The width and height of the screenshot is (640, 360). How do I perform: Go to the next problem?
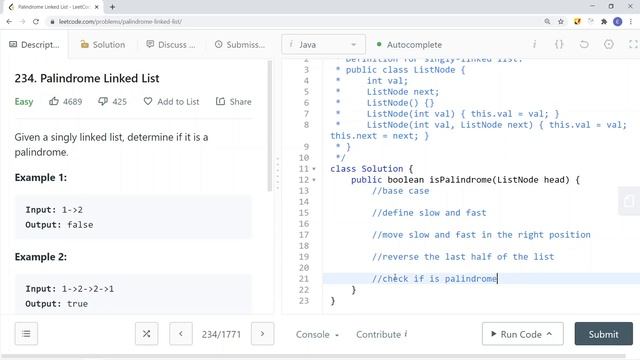tap(262, 334)
